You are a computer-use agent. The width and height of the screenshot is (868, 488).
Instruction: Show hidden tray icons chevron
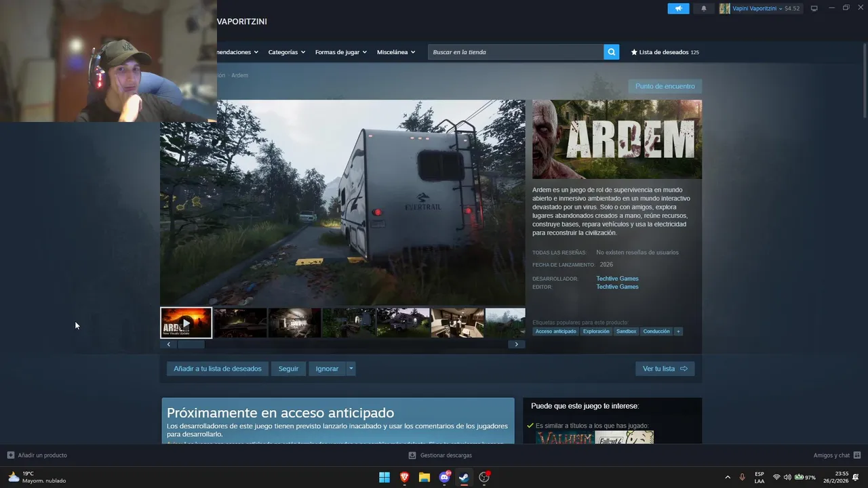coord(728,477)
